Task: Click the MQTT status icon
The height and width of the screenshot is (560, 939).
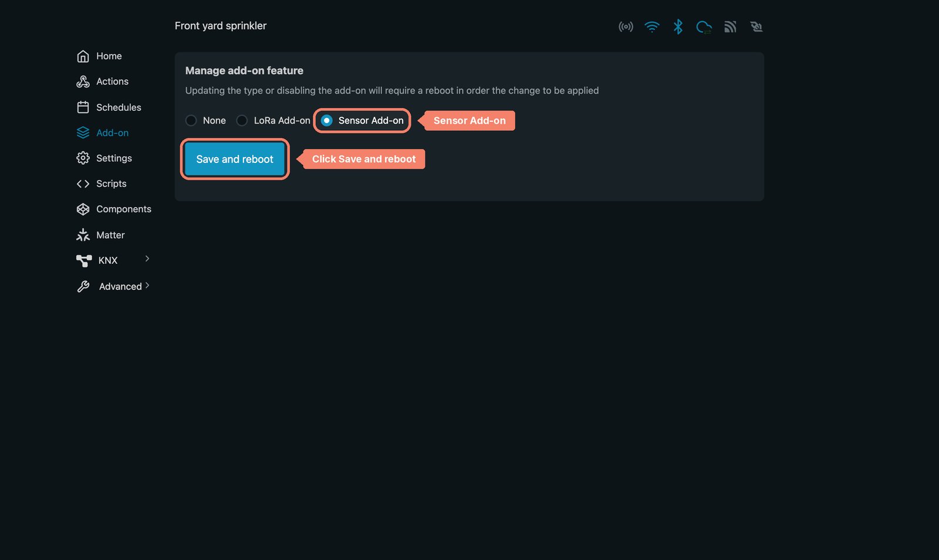Action: [x=730, y=26]
